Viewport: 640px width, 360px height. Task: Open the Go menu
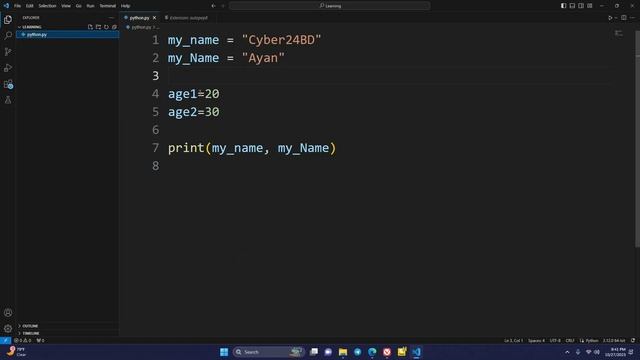click(x=78, y=6)
